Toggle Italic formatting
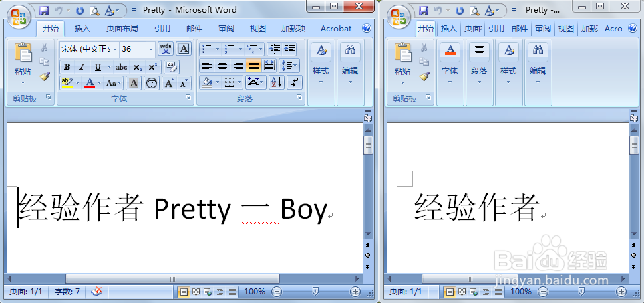 coord(82,67)
